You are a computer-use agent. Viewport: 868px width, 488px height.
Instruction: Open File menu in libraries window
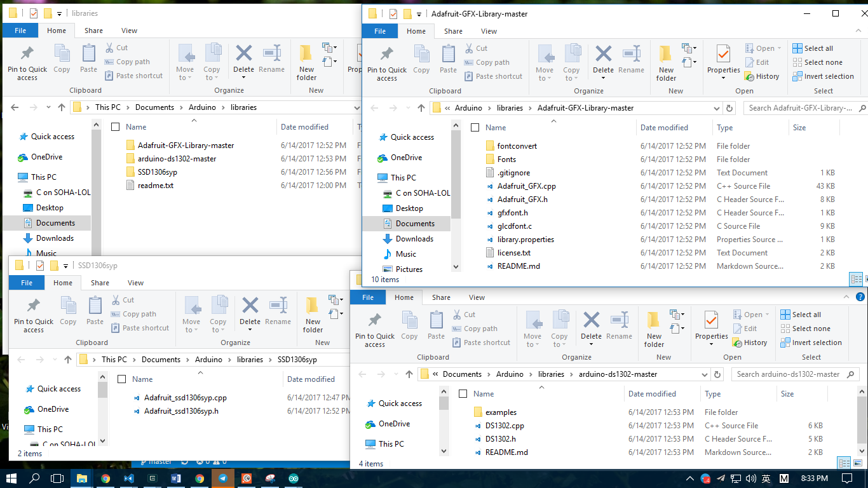(20, 30)
